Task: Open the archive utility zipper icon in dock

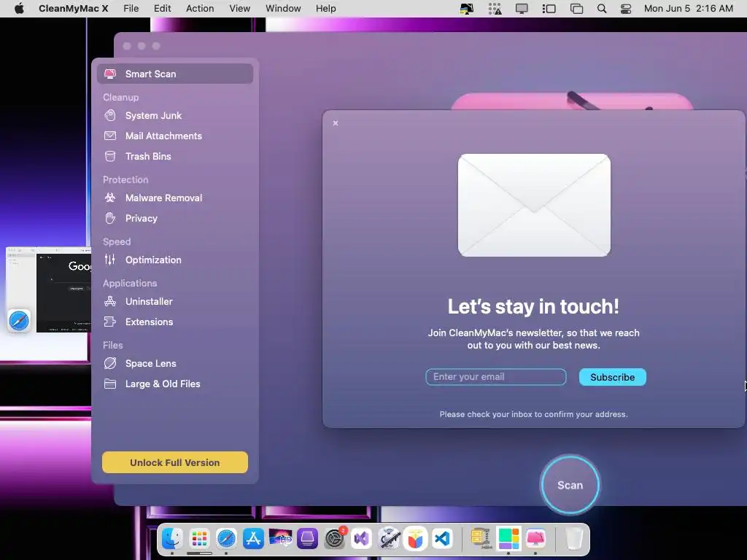Action: [480, 537]
